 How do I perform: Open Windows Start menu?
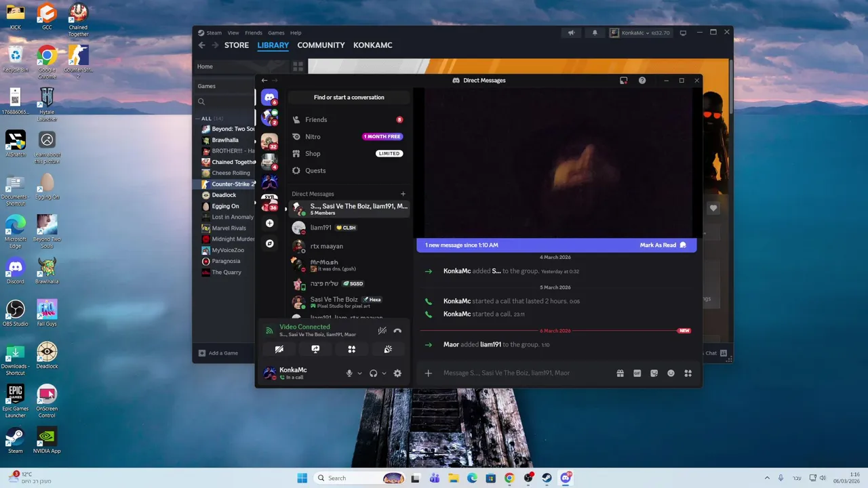302,478
